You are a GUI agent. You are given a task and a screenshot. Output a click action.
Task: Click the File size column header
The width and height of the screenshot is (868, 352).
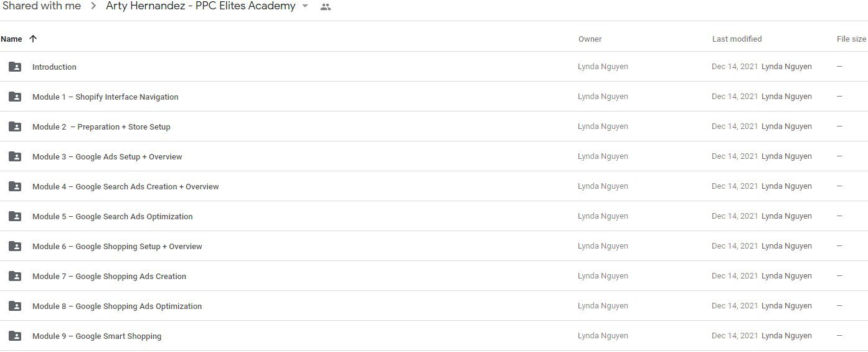pyautogui.click(x=851, y=39)
